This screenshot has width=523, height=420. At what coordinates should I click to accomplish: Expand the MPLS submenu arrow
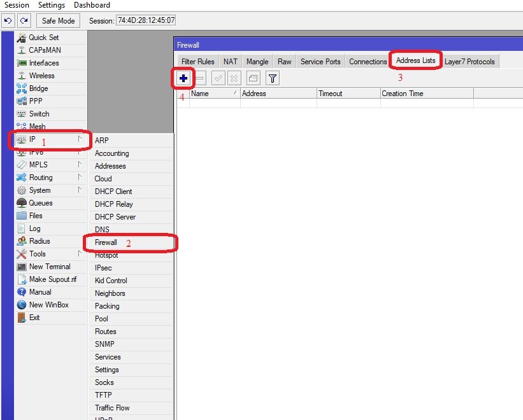coord(80,164)
